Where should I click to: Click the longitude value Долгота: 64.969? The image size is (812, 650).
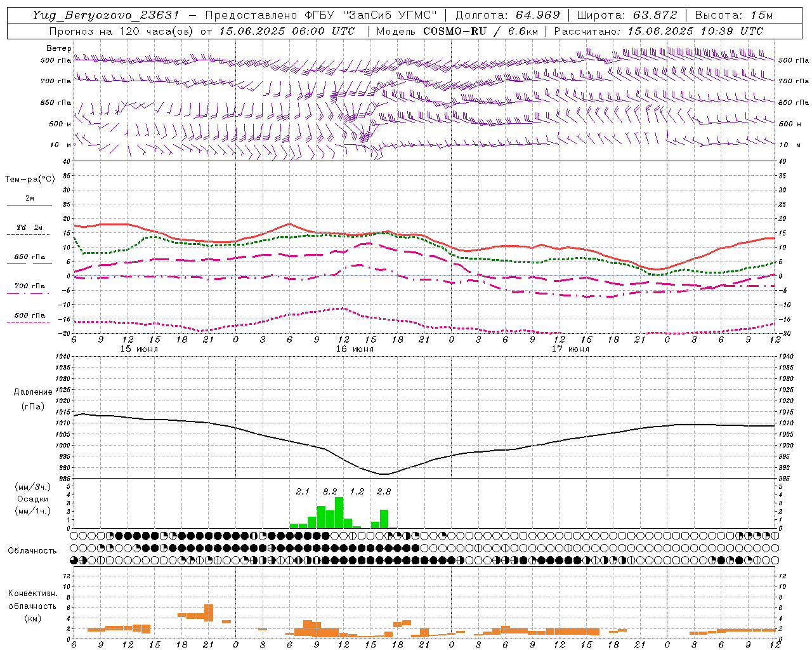click(x=507, y=15)
